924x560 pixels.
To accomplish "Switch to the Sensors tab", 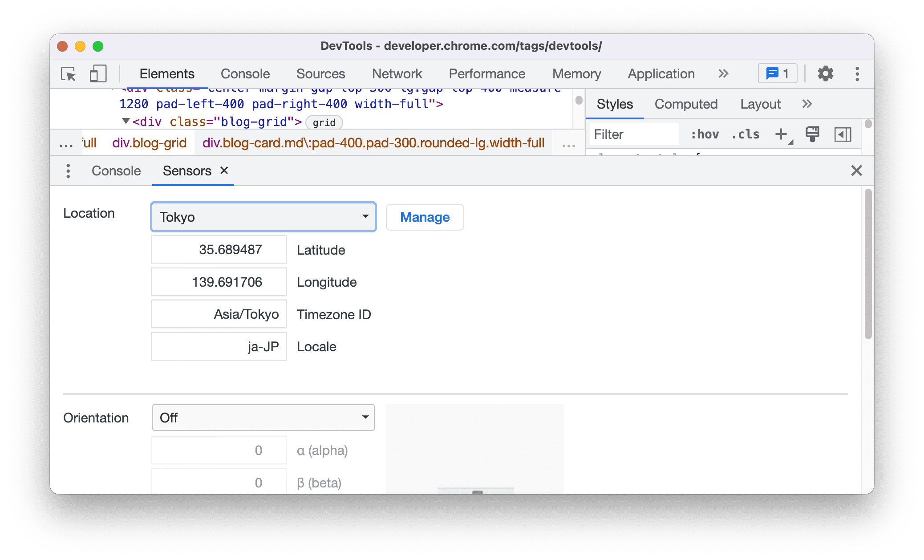I will 187,170.
